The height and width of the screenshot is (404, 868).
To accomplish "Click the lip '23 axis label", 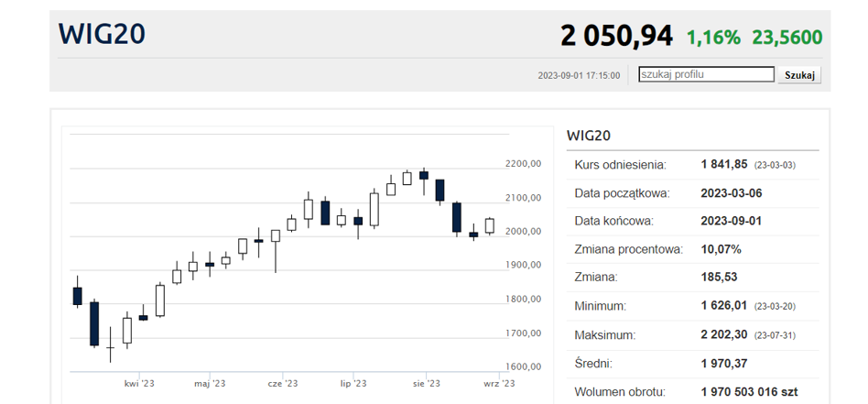I will tap(353, 384).
